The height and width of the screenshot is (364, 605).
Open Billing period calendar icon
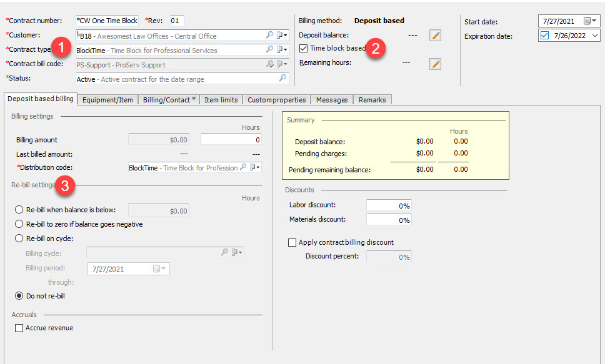159,268
